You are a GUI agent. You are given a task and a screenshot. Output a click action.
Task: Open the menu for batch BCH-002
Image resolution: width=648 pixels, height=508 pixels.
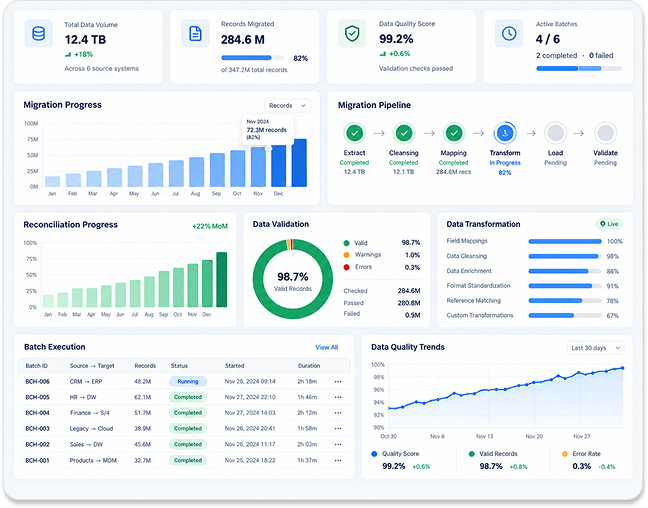(338, 445)
